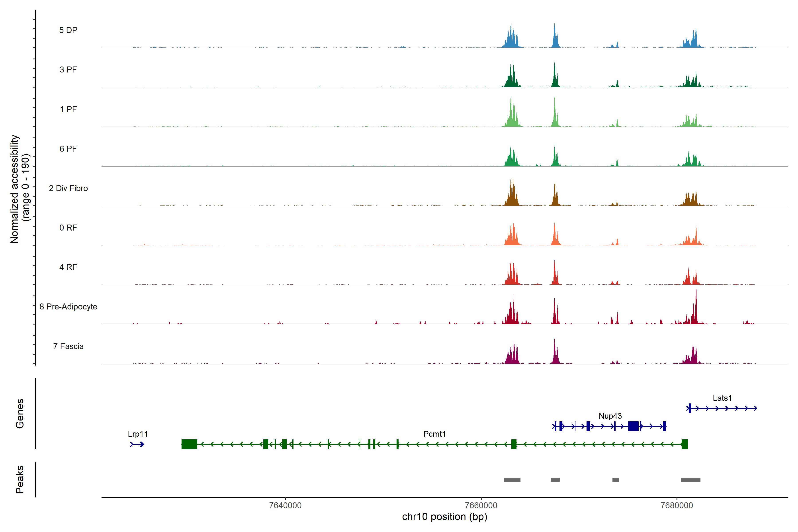Click the 2 Div Fibro track label

coord(68,188)
